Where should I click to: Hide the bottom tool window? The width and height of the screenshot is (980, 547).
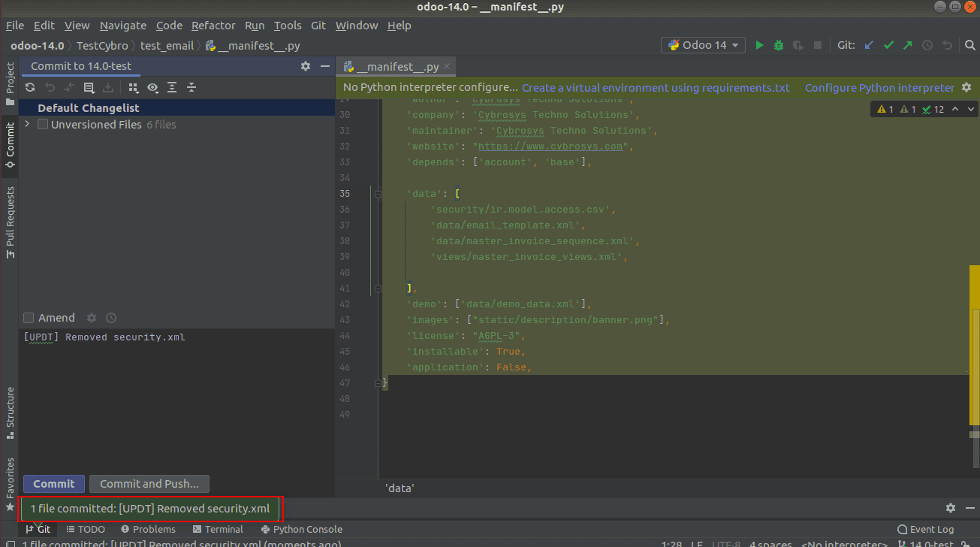(969, 508)
